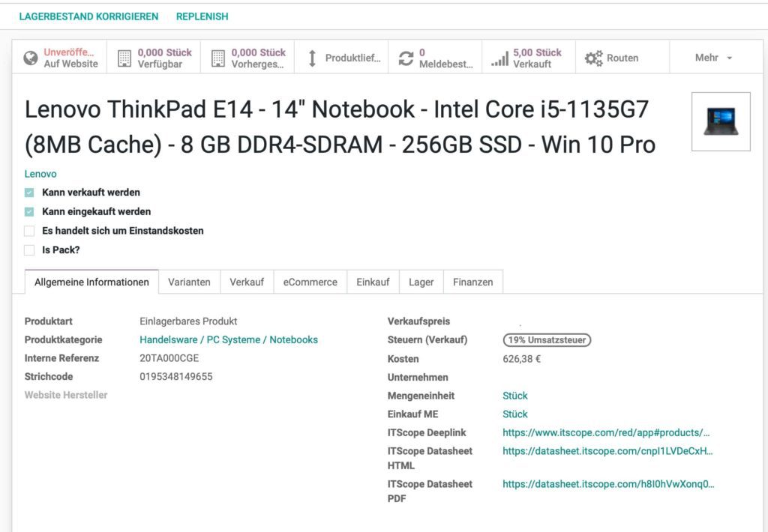The image size is (768, 532).
Task: Toggle the 'Kann verkauft werden' checkbox
Action: tap(29, 193)
